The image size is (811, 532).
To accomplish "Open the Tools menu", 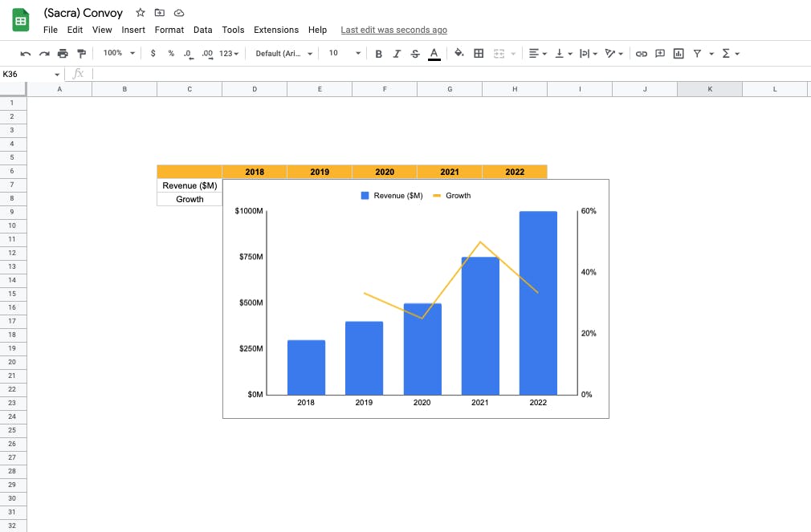I will coord(233,30).
